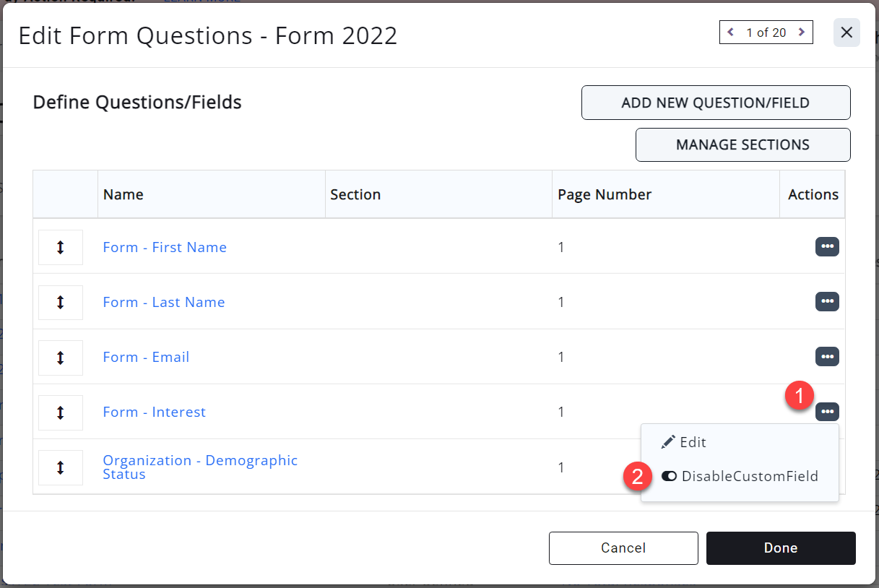Click ellipsis button for Form - Interest row
879x588 pixels.
pyautogui.click(x=827, y=412)
